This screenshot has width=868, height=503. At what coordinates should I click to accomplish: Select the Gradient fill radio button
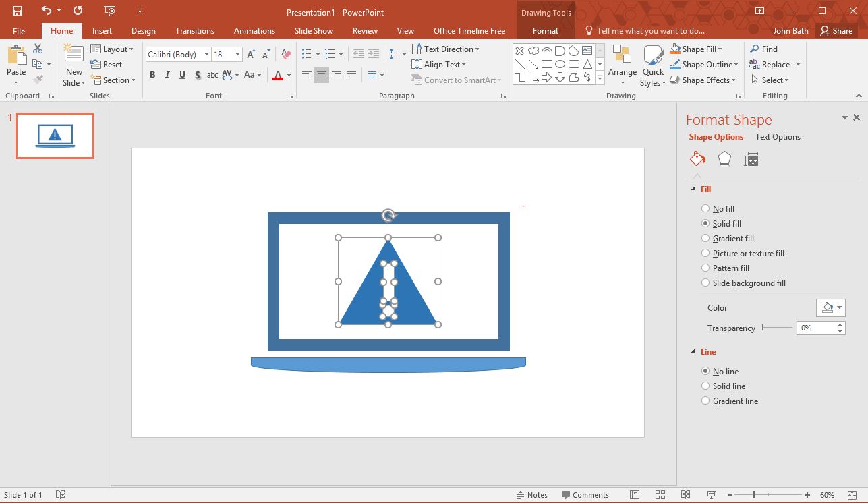click(706, 238)
